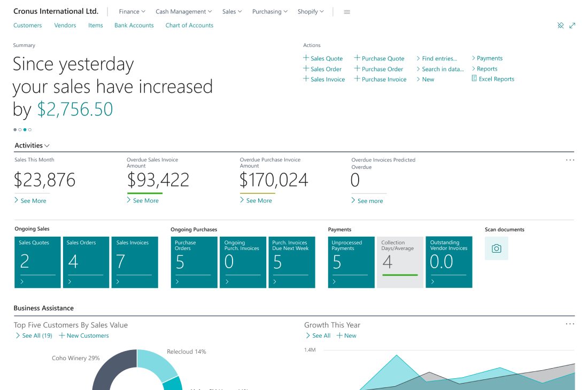Click the expand page arrows icon
Screen dimensions: 588x390
point(572,26)
